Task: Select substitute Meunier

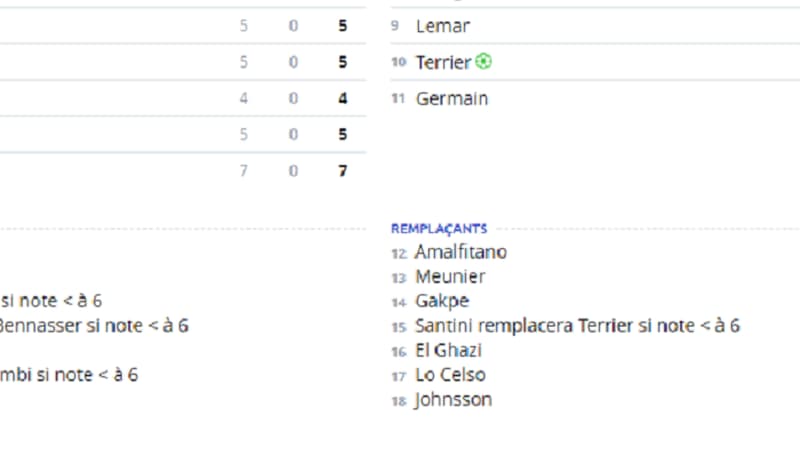Action: click(x=450, y=277)
